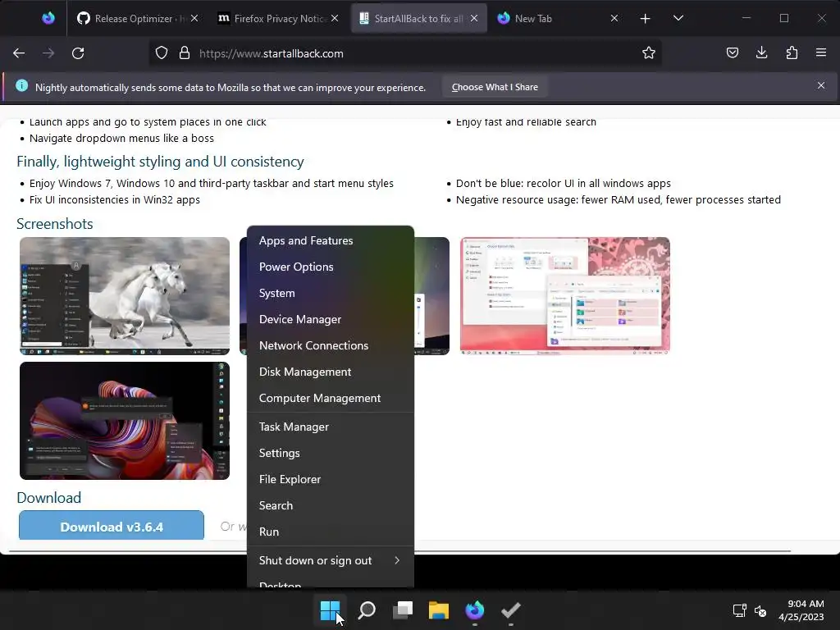Open the Extensions puzzle icon
Viewport: 840px width, 630px height.
(792, 53)
